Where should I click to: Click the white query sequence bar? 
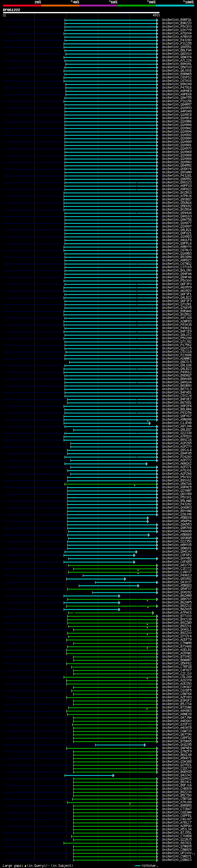pos(81,13)
